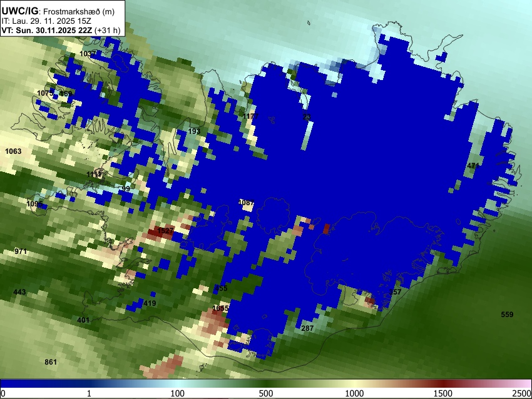Click the 100 tick on the color scale
Viewport: 532px width, 399px height.
(x=177, y=393)
